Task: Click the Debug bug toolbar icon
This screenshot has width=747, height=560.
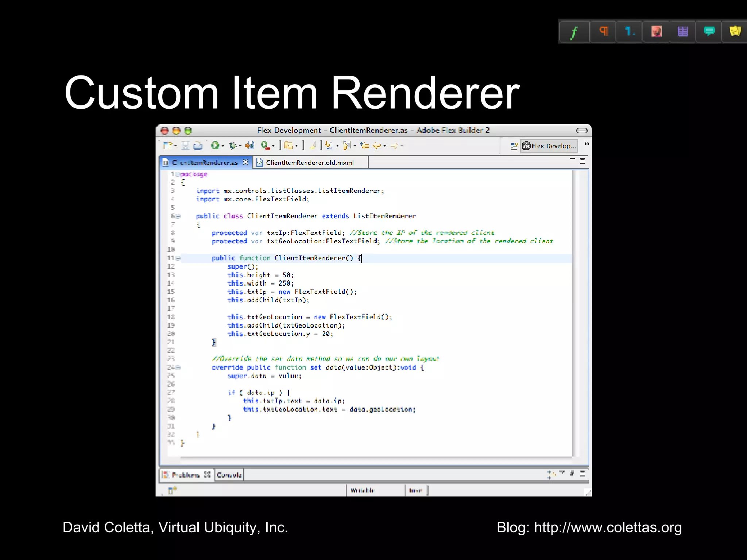Action: click(233, 146)
